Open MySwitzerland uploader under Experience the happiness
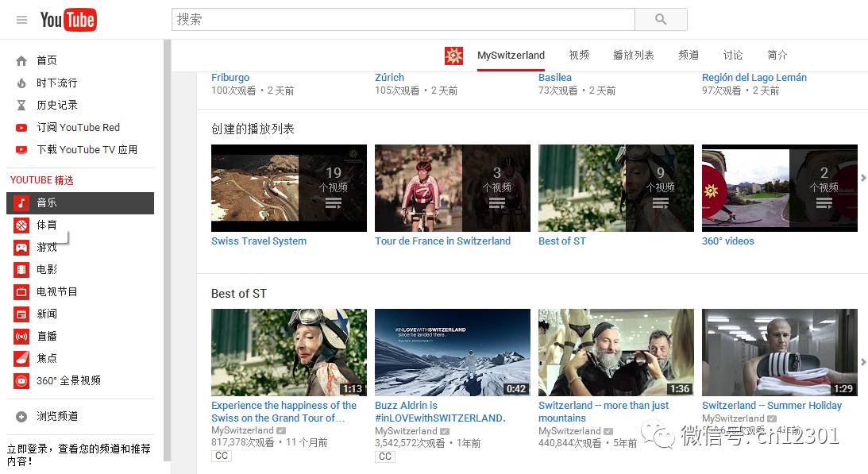 click(242, 430)
